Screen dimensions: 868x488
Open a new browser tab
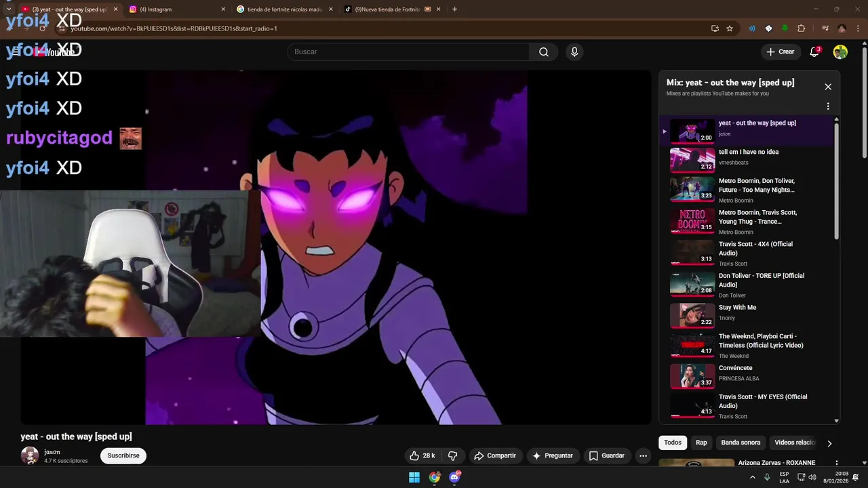(x=454, y=9)
